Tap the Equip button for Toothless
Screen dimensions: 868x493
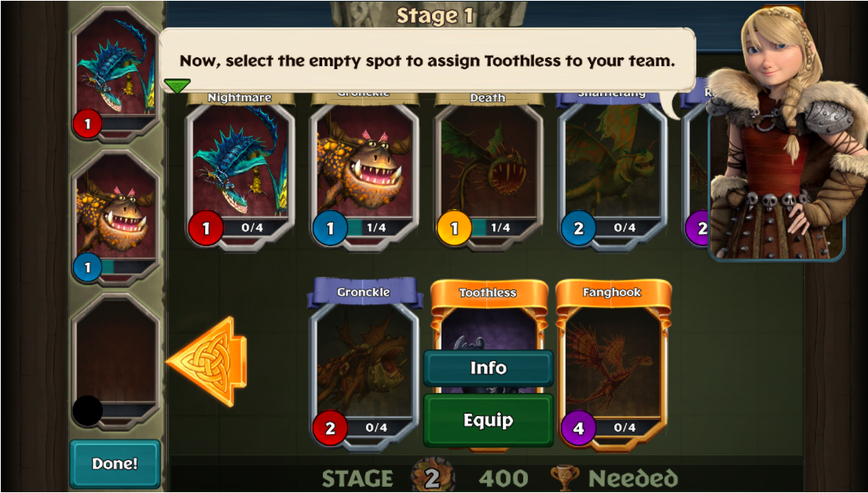coord(489,421)
